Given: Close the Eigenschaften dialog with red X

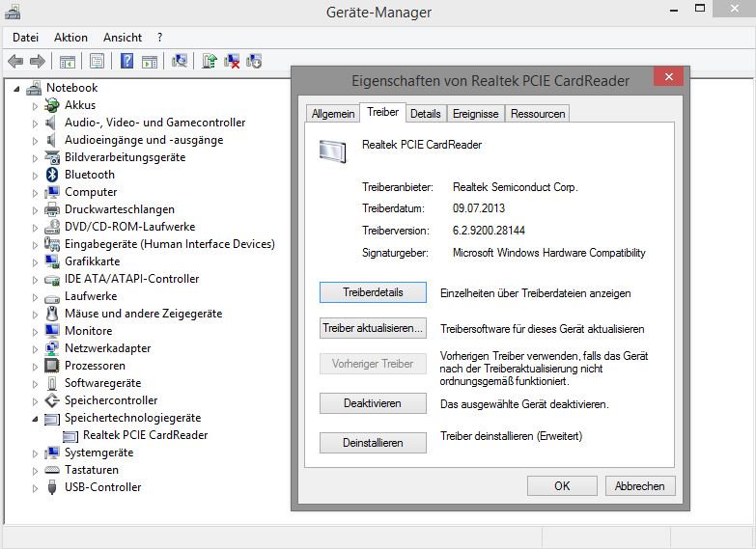Looking at the screenshot, I should [669, 76].
